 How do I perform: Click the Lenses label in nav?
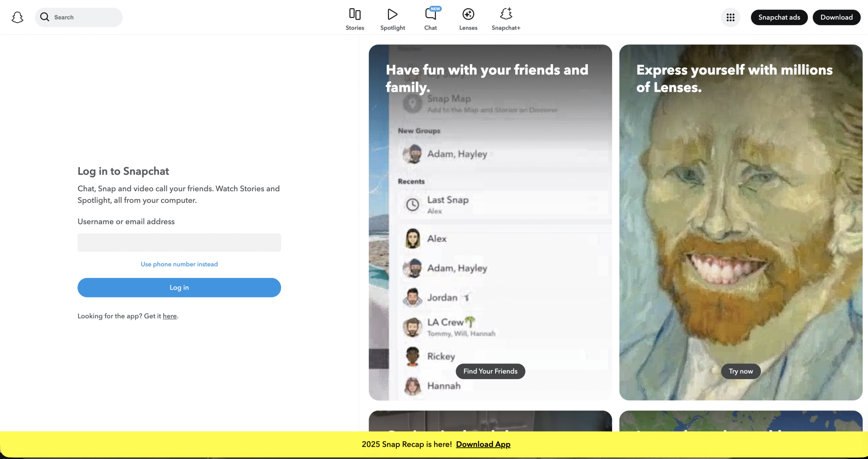(x=468, y=28)
